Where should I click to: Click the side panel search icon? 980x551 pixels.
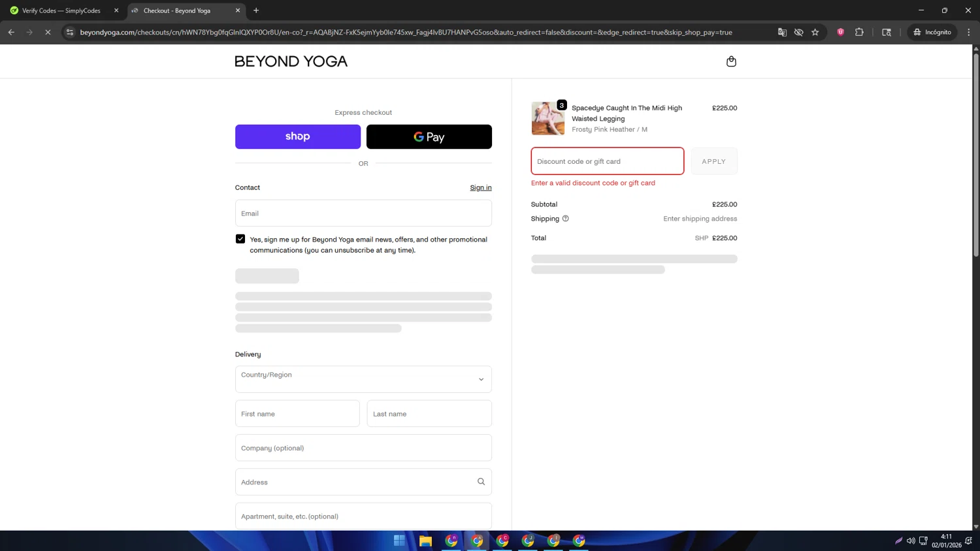click(x=887, y=32)
